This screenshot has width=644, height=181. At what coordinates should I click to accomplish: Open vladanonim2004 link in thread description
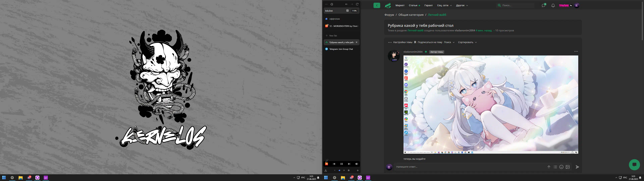(x=465, y=31)
